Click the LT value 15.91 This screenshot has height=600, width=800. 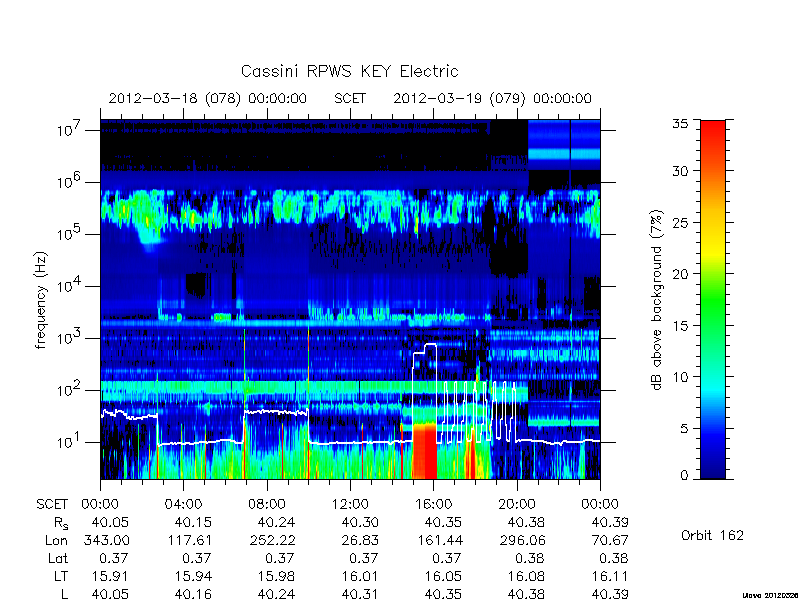[110, 576]
